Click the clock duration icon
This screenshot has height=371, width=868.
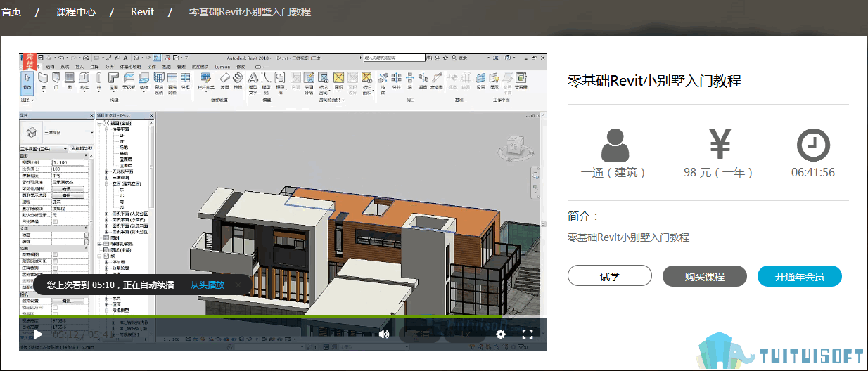click(x=813, y=145)
